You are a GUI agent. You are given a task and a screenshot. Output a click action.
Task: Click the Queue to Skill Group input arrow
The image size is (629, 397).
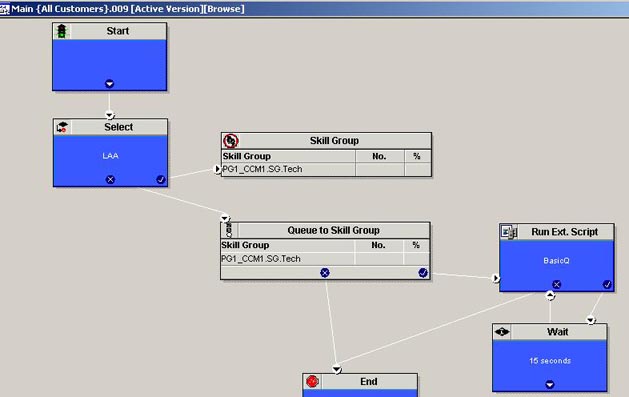click(x=225, y=218)
